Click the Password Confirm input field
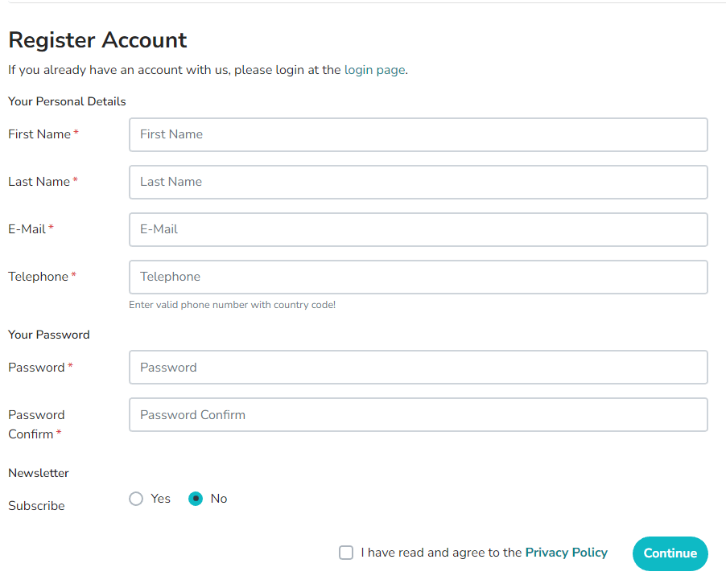726x588 pixels. click(x=418, y=414)
